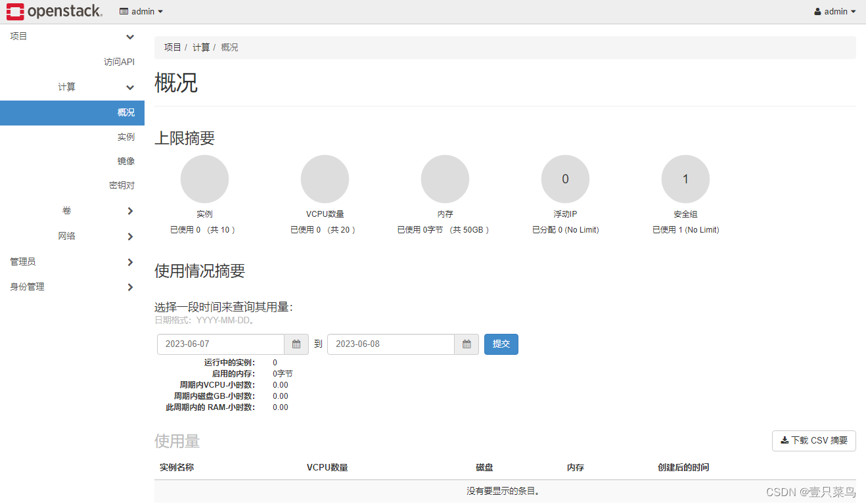
Task: Click the 启用的内存 label
Action: coord(233,374)
